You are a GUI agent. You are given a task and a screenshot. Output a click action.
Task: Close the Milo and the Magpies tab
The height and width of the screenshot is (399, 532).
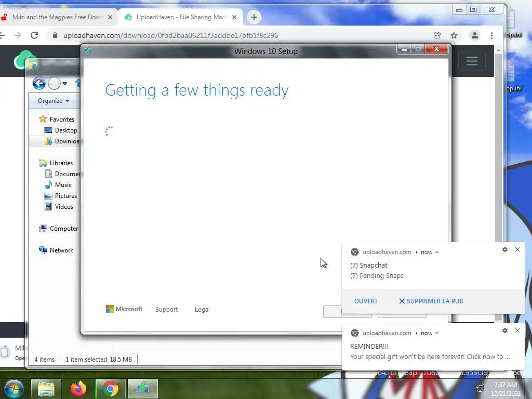point(110,17)
